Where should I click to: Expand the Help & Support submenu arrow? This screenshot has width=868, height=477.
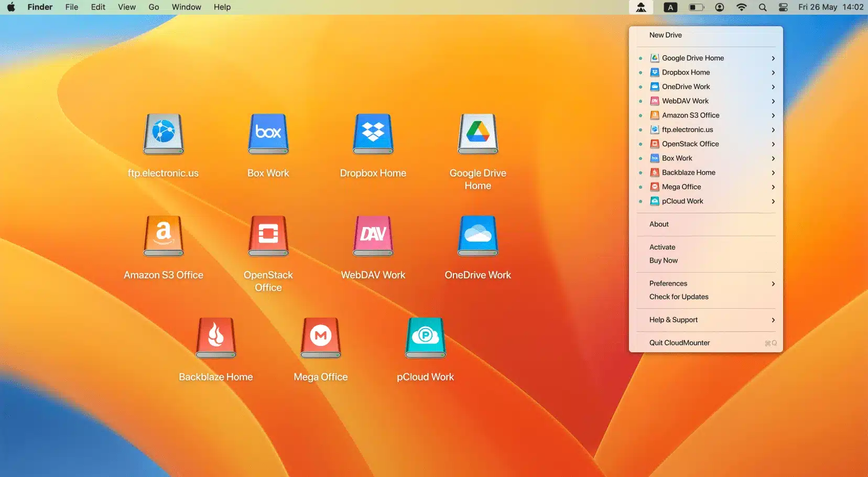pos(773,320)
